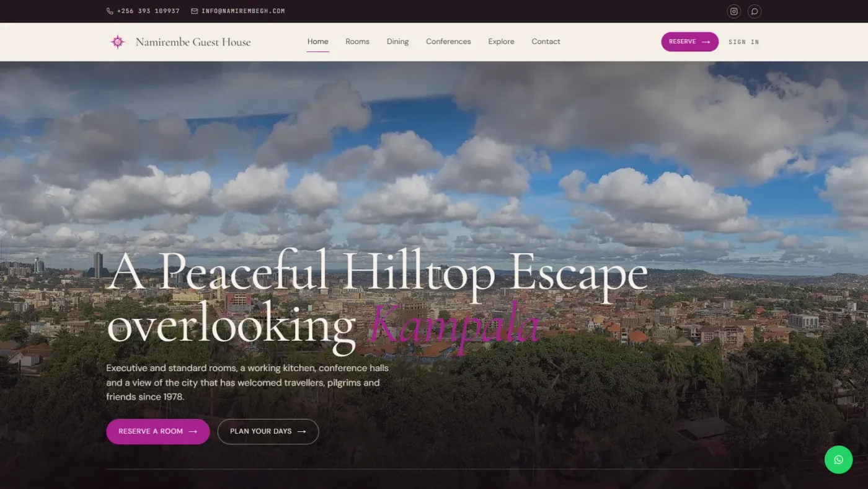Go to the Home nav item
The height and width of the screenshot is (489, 868).
pyautogui.click(x=317, y=42)
